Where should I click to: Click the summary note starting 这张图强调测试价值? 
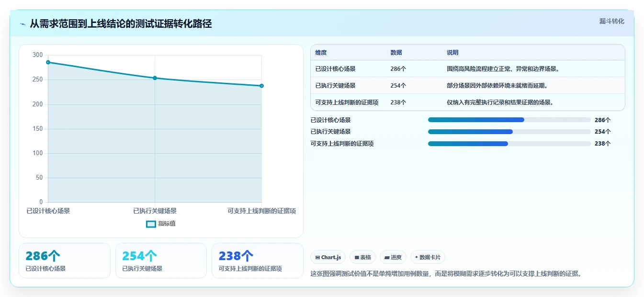(x=446, y=274)
